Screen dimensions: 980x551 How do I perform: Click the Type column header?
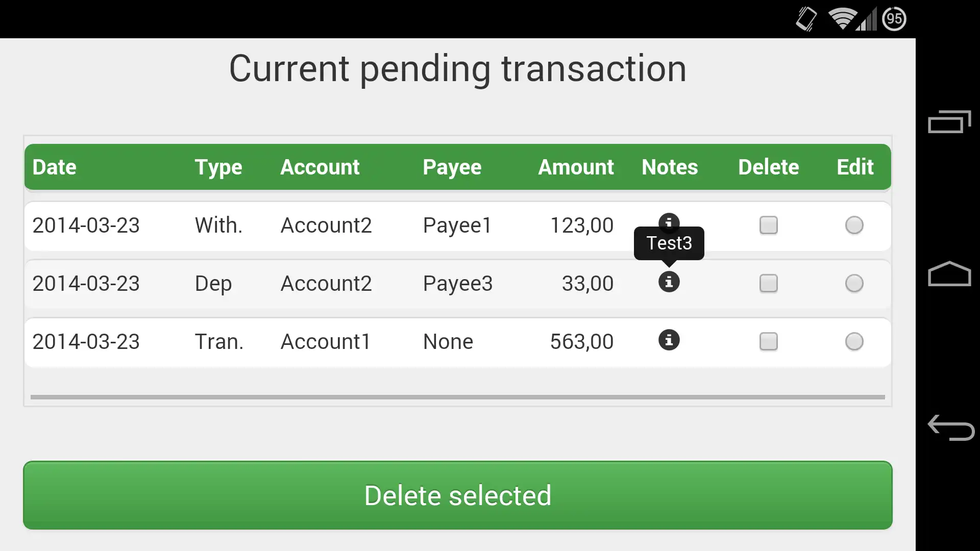pyautogui.click(x=218, y=167)
